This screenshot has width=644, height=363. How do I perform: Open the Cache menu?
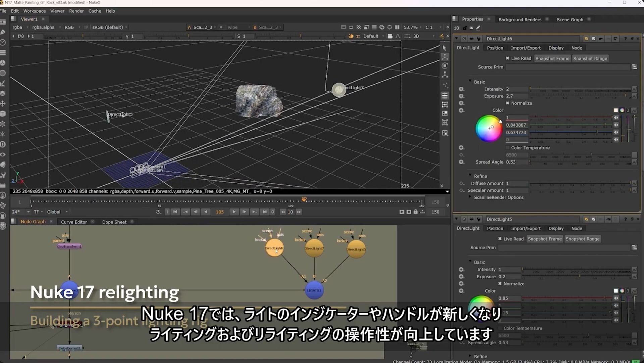pos(95,11)
